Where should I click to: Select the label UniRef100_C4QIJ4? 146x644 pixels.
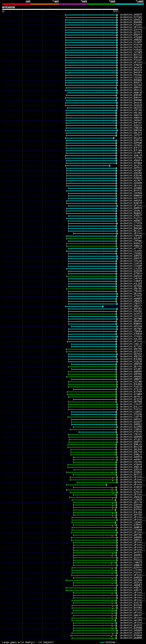pos(131,344)
